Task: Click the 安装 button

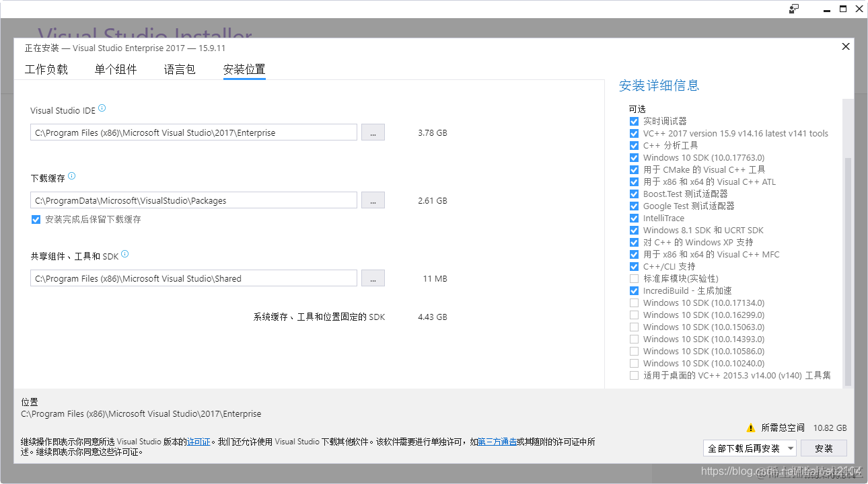Action: pos(824,448)
